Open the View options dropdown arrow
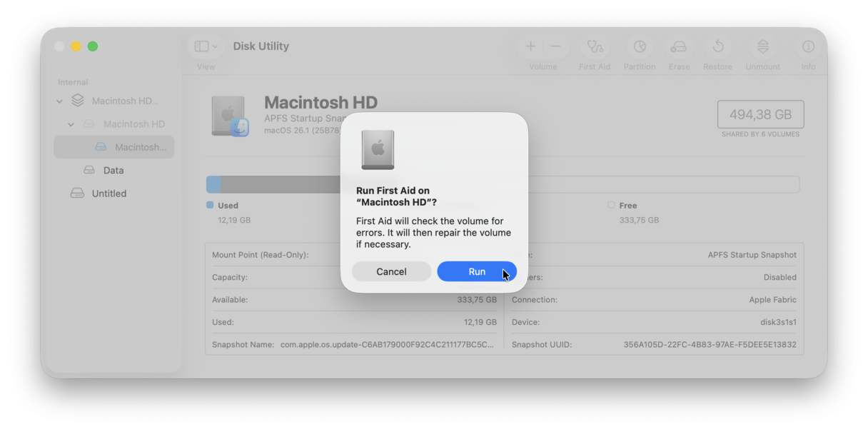Viewport: 868px width, 432px height. click(215, 45)
